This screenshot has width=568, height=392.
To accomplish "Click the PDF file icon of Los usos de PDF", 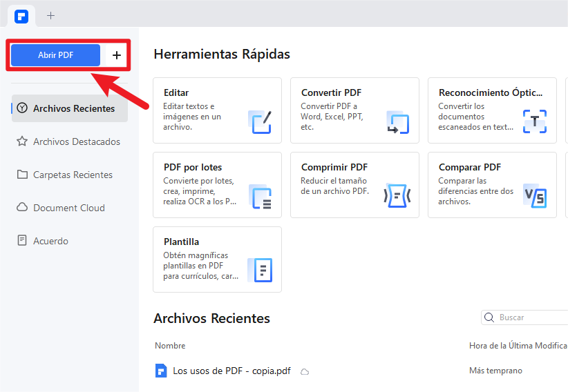I will click(161, 371).
